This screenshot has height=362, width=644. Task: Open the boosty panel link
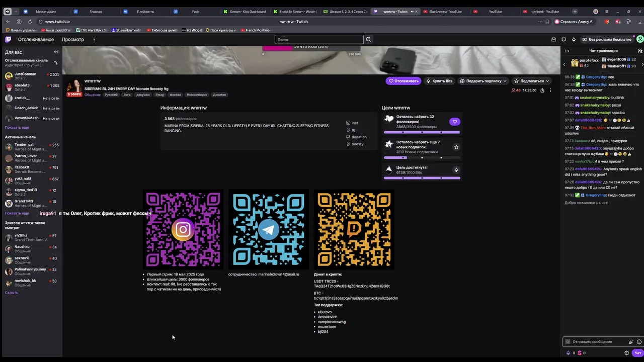pos(355,144)
